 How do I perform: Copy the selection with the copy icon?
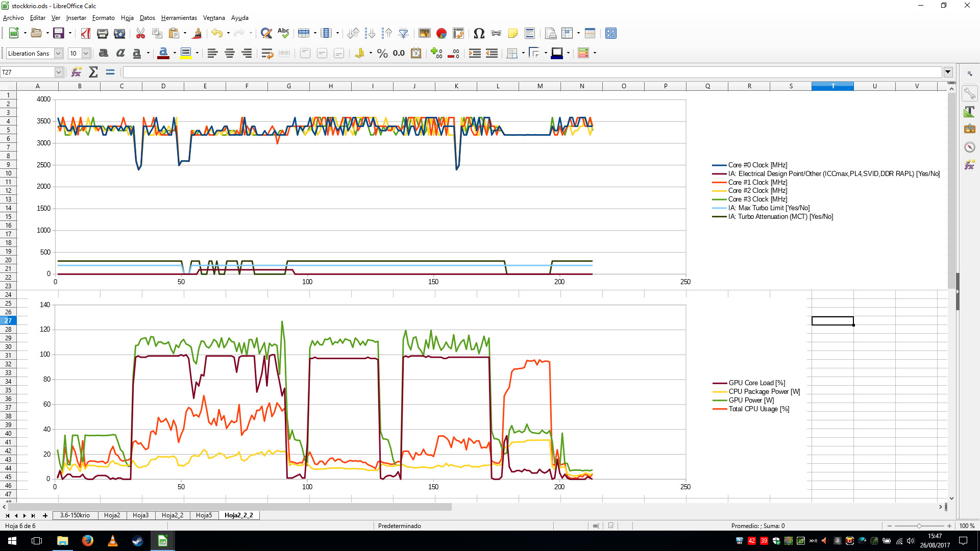click(157, 33)
